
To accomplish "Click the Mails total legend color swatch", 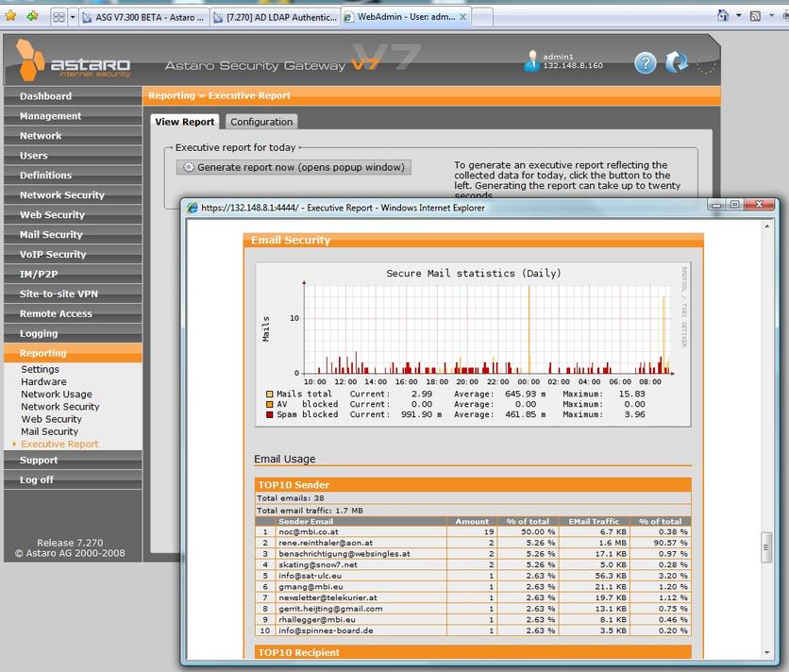I will pyautogui.click(x=269, y=395).
